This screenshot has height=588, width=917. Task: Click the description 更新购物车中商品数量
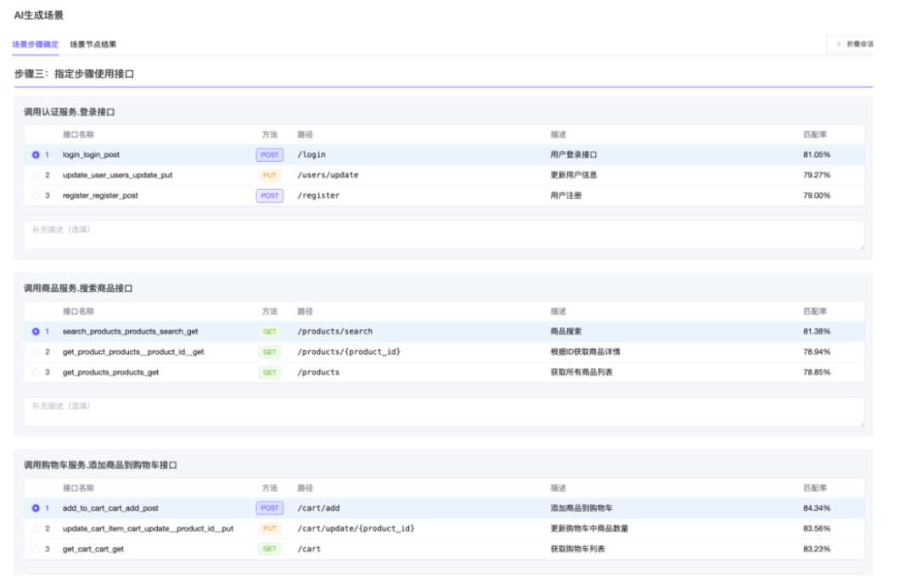(589, 529)
